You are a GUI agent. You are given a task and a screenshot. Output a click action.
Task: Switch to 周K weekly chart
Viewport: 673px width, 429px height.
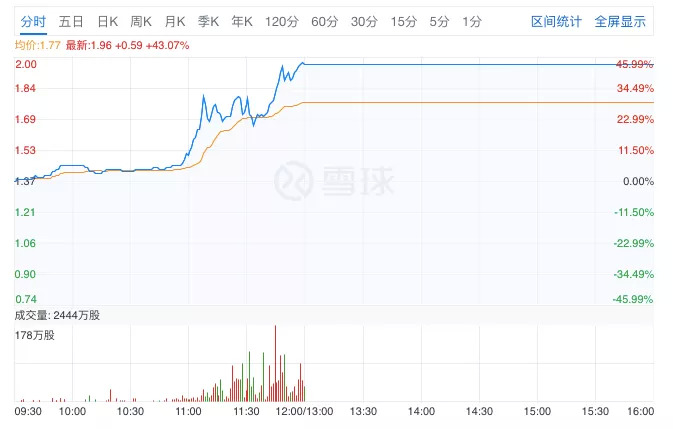coord(141,21)
